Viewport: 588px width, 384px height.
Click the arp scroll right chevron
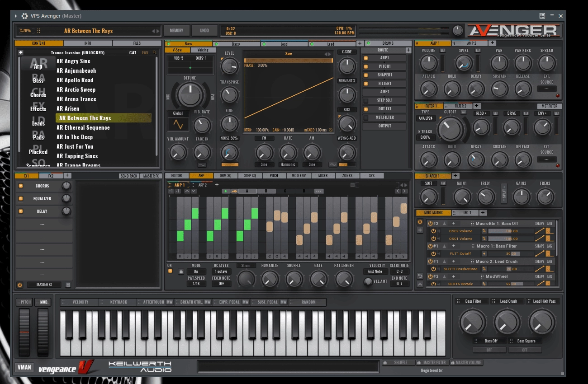tap(404, 191)
